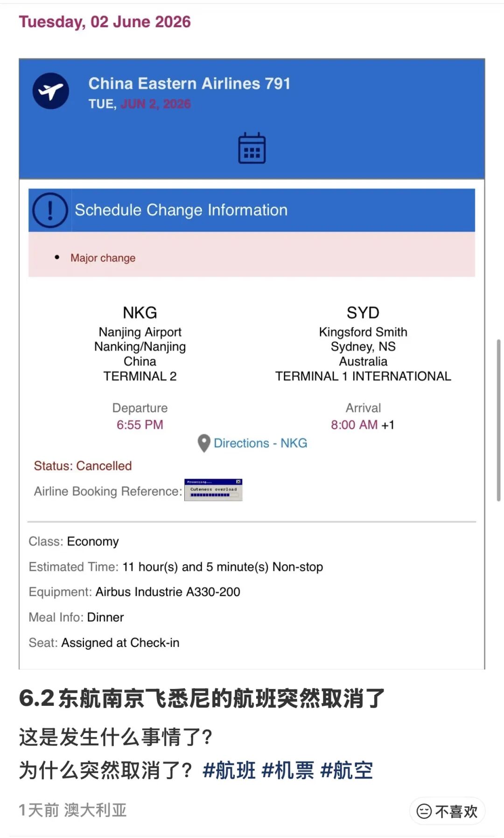Image resolution: width=504 pixels, height=838 pixels.
Task: Click the Tuesday, 02 June 2026 heading
Action: [105, 22]
